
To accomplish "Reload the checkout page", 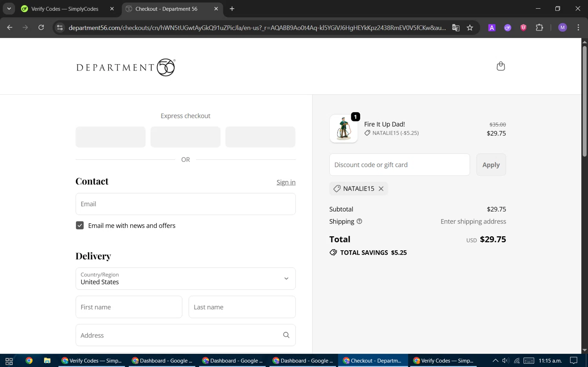I will [41, 27].
